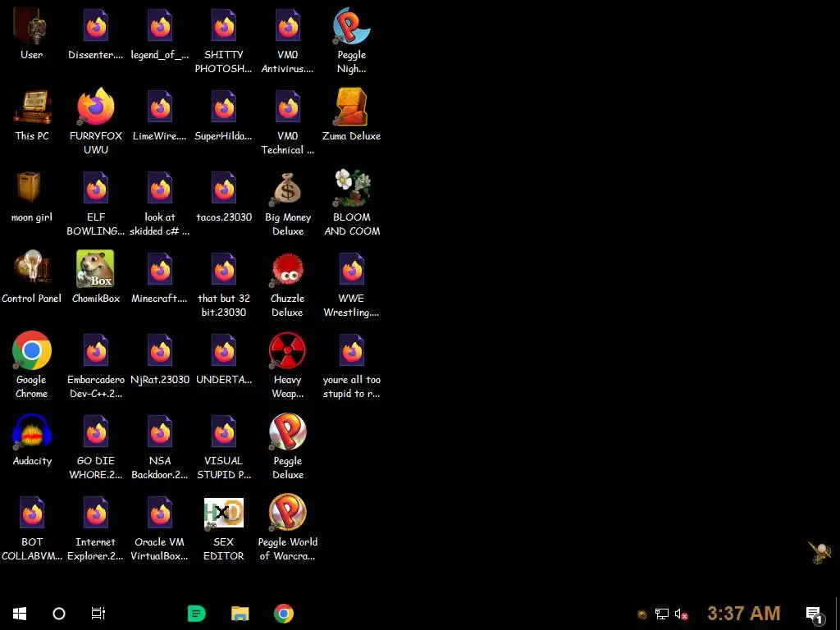Open File Explorer from the taskbar

pyautogui.click(x=240, y=614)
